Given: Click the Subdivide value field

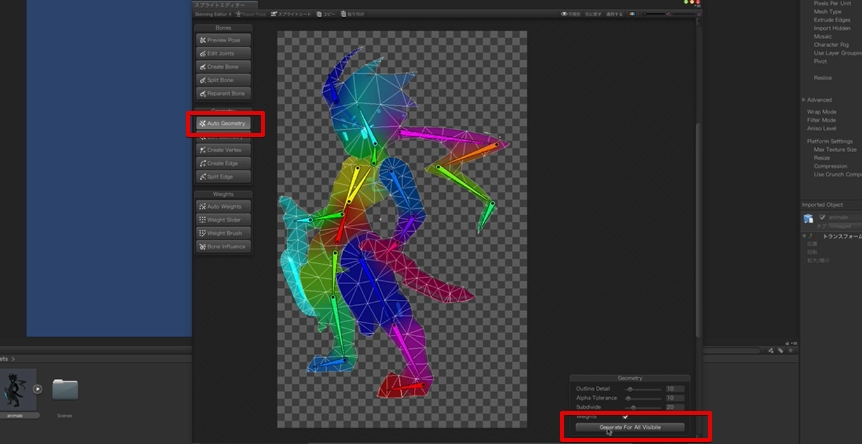Looking at the screenshot, I should point(675,407).
